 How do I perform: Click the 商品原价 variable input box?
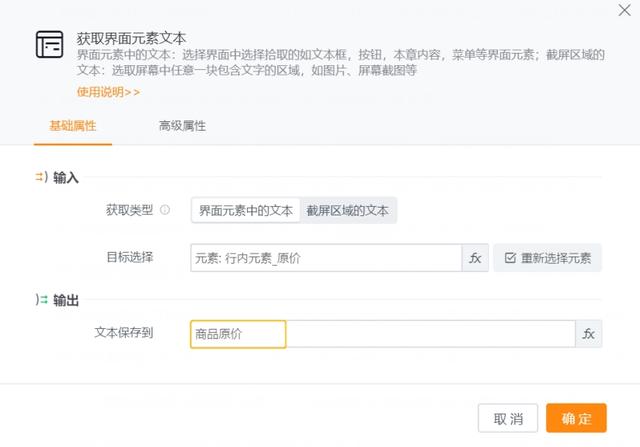238,334
